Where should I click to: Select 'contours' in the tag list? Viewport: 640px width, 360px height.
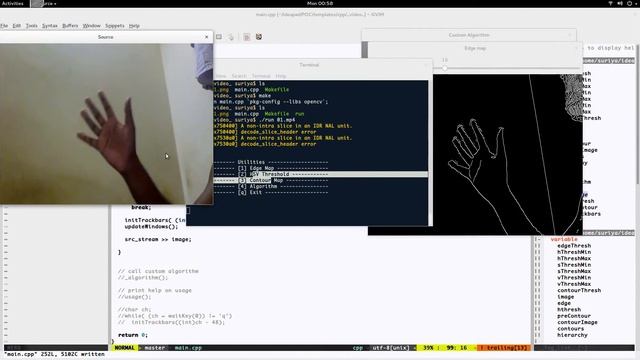(571, 329)
